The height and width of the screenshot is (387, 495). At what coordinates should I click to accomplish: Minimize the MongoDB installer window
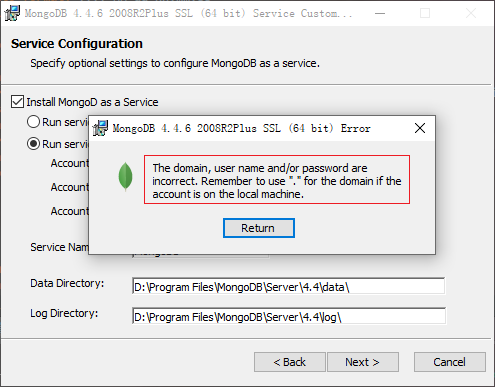pyautogui.click(x=380, y=13)
